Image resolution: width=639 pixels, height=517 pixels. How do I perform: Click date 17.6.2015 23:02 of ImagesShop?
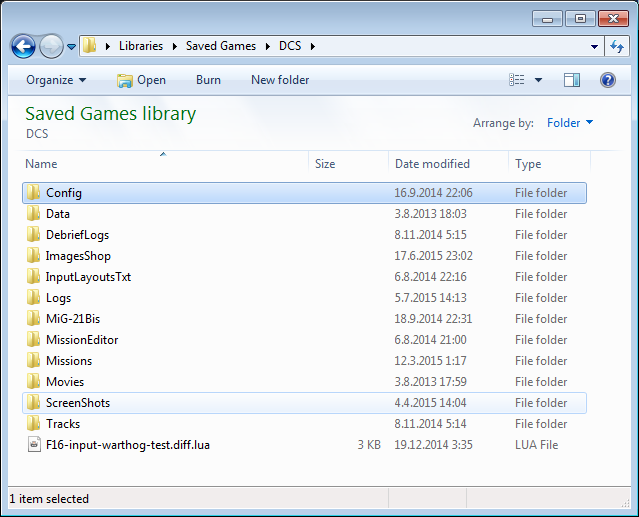433,256
